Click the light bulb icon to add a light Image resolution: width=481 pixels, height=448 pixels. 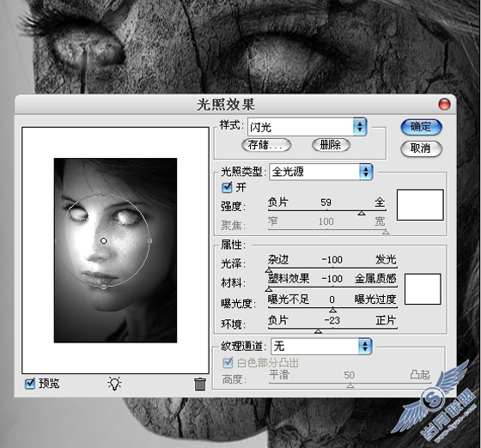tap(114, 384)
